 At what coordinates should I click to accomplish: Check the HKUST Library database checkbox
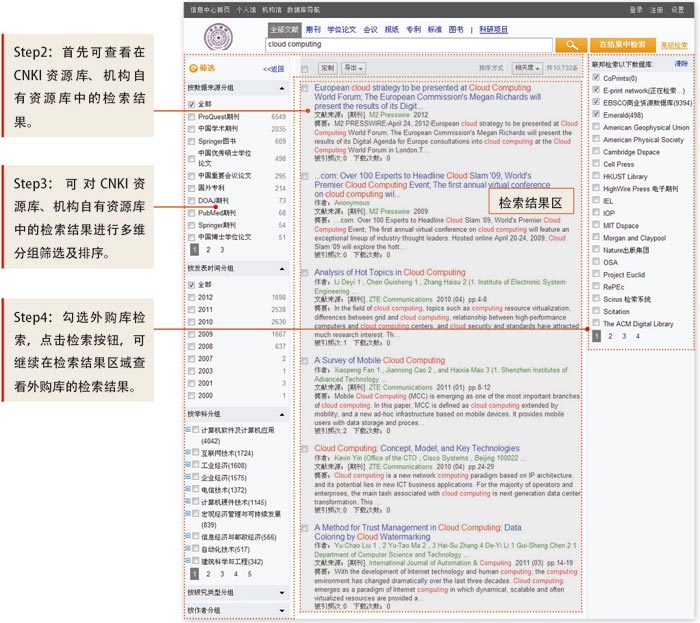click(596, 176)
